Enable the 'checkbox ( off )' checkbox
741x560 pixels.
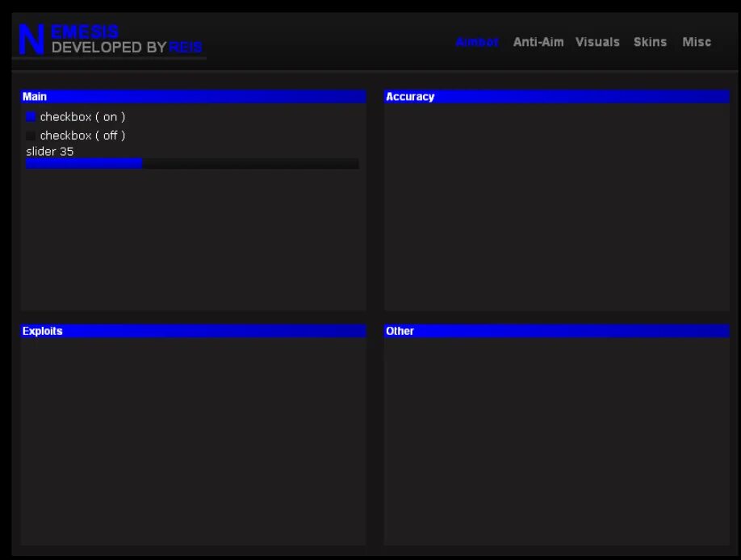click(31, 136)
